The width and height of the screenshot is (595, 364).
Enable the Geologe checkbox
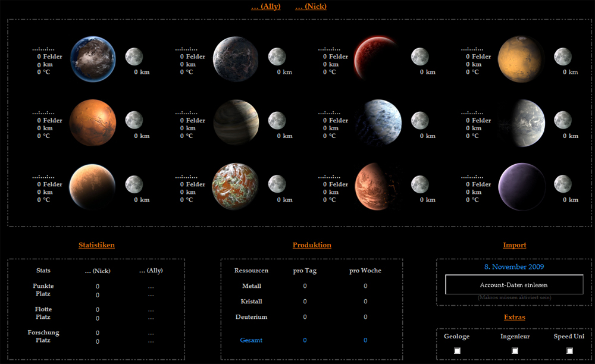pos(457,351)
